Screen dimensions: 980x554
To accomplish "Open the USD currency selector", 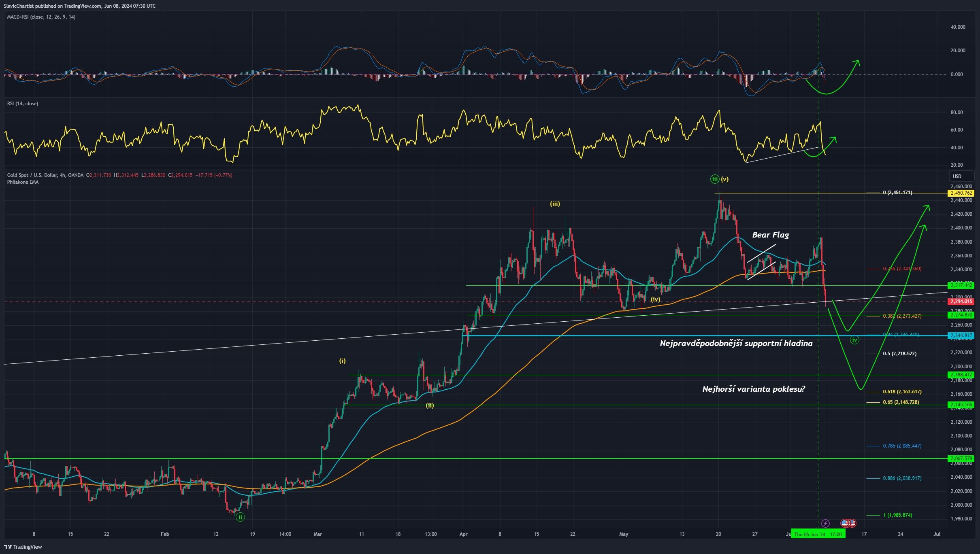I will (x=962, y=176).
